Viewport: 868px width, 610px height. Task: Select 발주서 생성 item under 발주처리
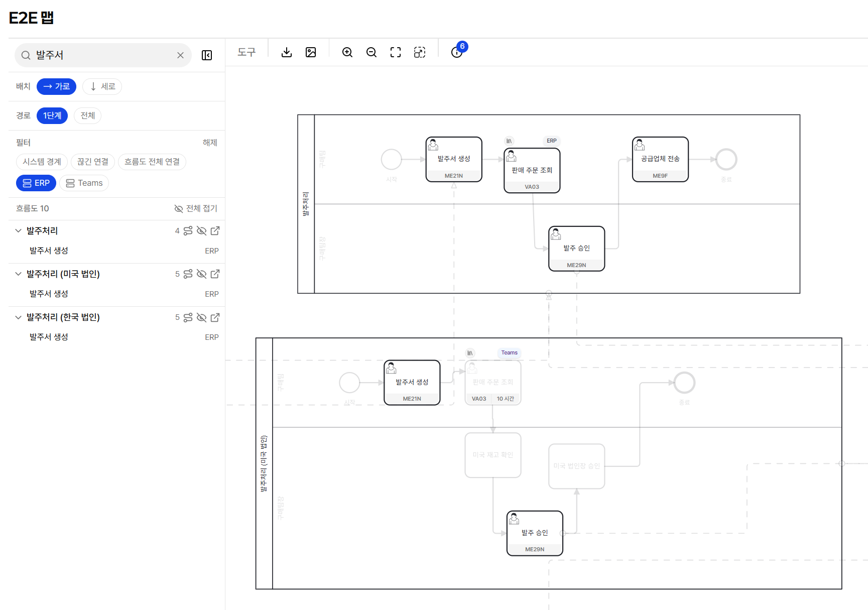(x=117, y=251)
